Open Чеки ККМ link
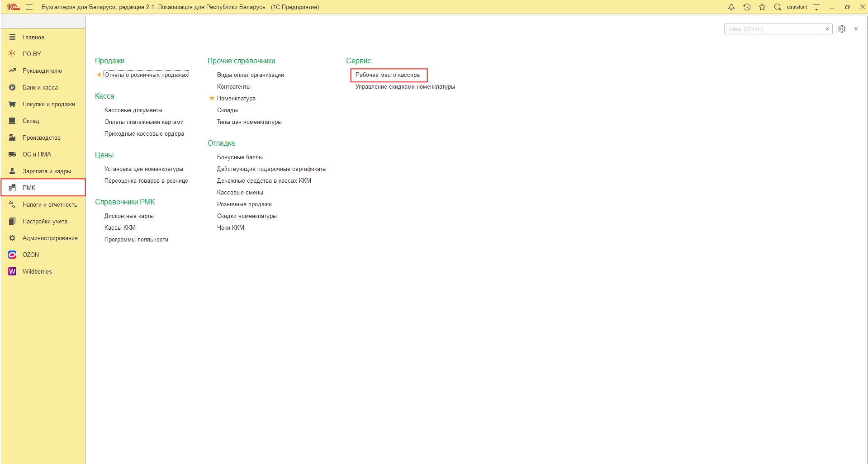Image resolution: width=868 pixels, height=464 pixels. pyautogui.click(x=231, y=228)
